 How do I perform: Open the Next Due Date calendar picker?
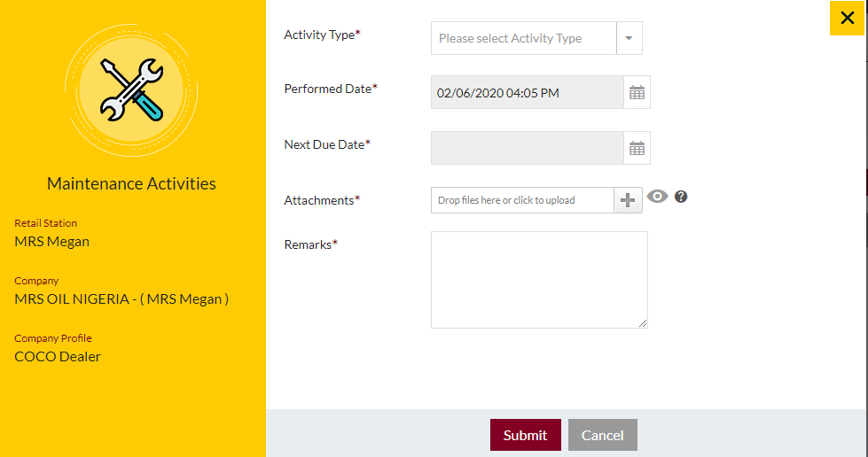pyautogui.click(x=637, y=148)
